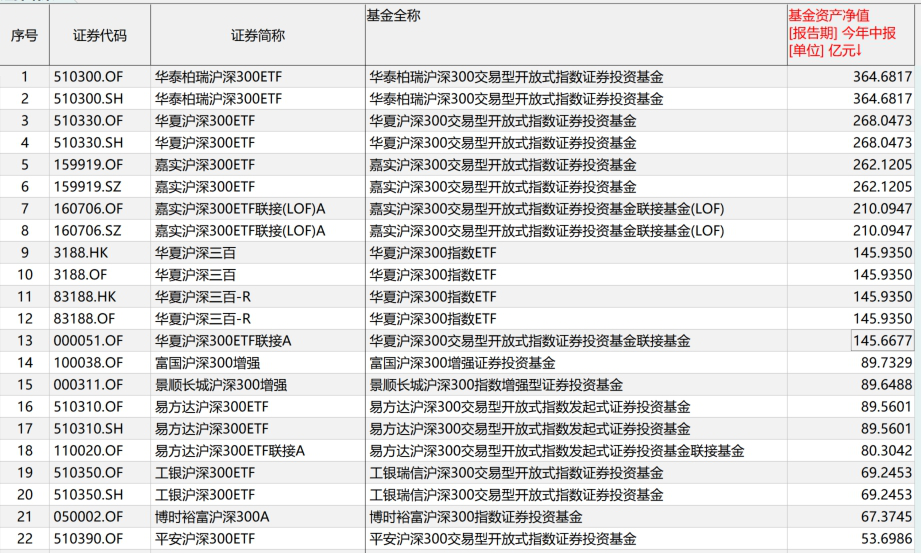
Task: Click short name 平安沪深300ETF
Action: click(x=205, y=539)
